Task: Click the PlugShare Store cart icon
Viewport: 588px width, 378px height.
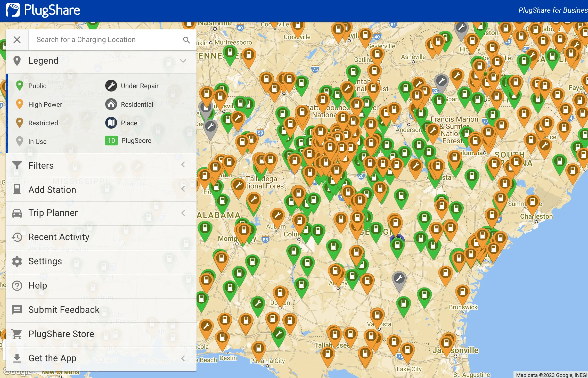Action: click(17, 334)
